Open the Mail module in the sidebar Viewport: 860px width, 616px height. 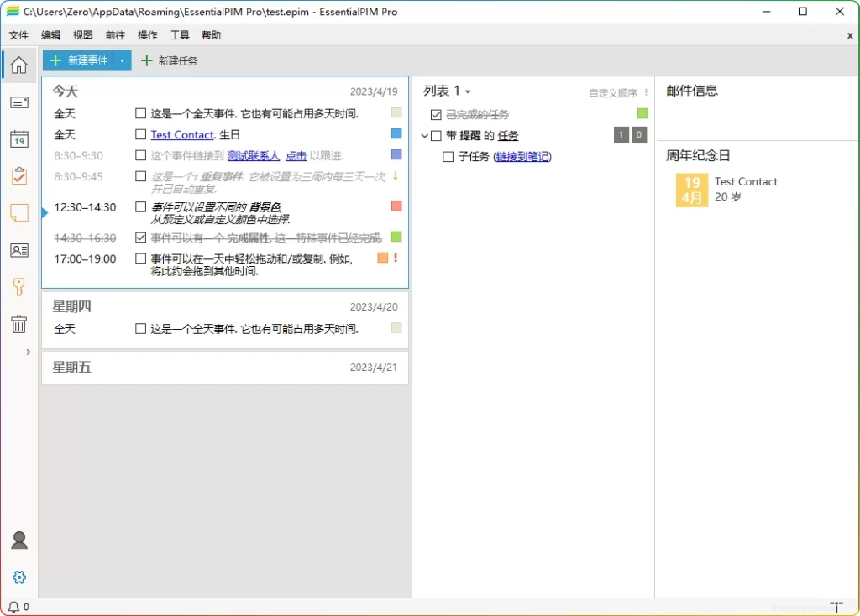tap(18, 102)
